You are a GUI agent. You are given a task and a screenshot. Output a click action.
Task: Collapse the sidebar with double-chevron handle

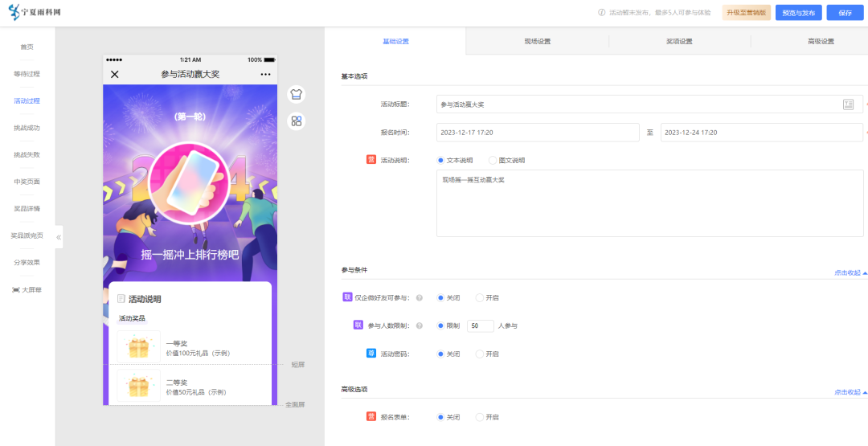[x=59, y=237]
